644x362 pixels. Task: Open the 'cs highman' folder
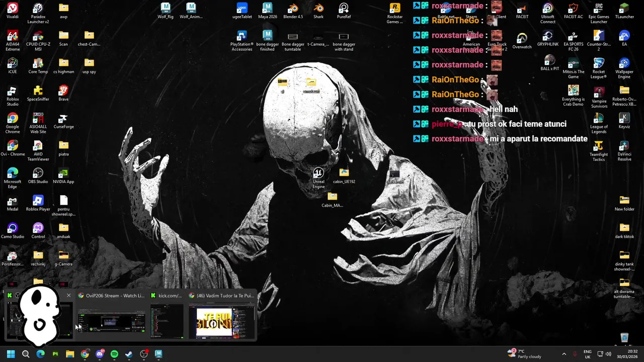pyautogui.click(x=63, y=66)
